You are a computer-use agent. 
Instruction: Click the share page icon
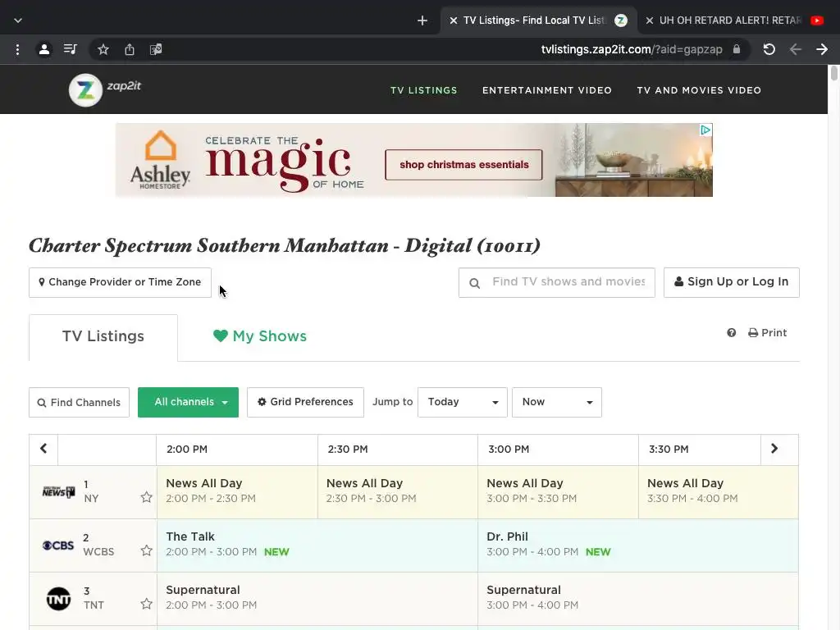tap(130, 50)
